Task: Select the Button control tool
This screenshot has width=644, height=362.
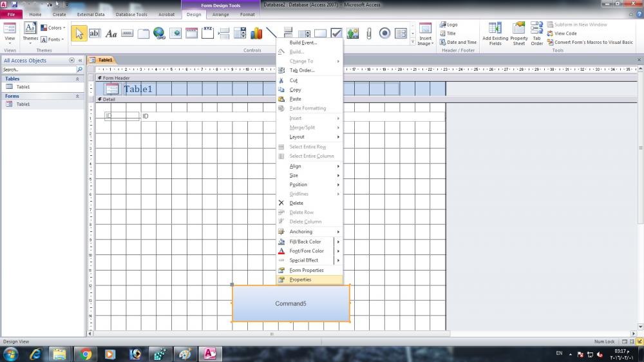Action: coord(128,33)
